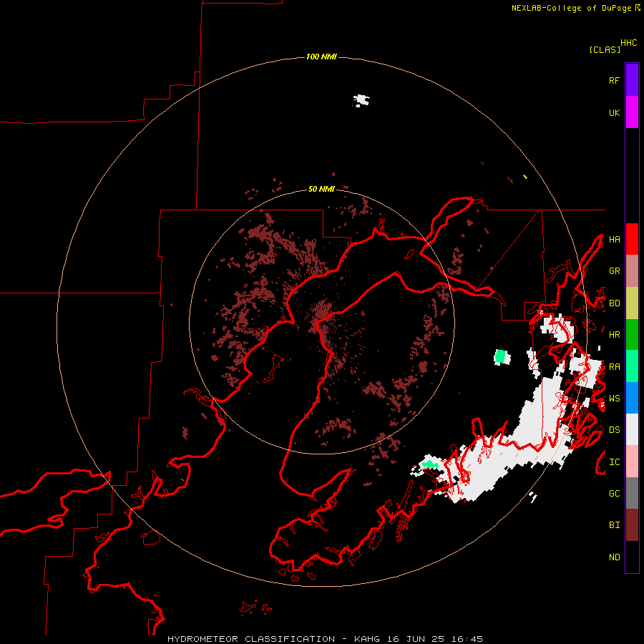This screenshot has width=644, height=644.
Task: Click the HA legend label
Action: tap(614, 240)
